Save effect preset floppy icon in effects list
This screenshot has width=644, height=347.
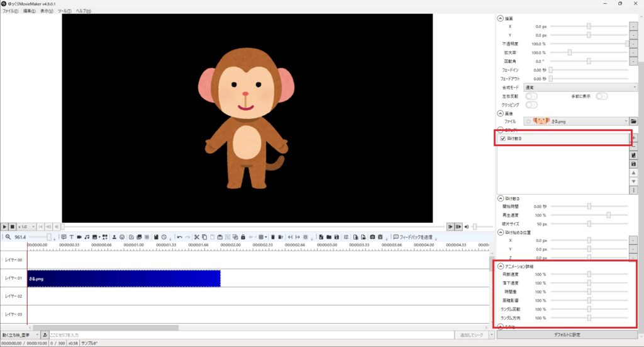pos(633,164)
